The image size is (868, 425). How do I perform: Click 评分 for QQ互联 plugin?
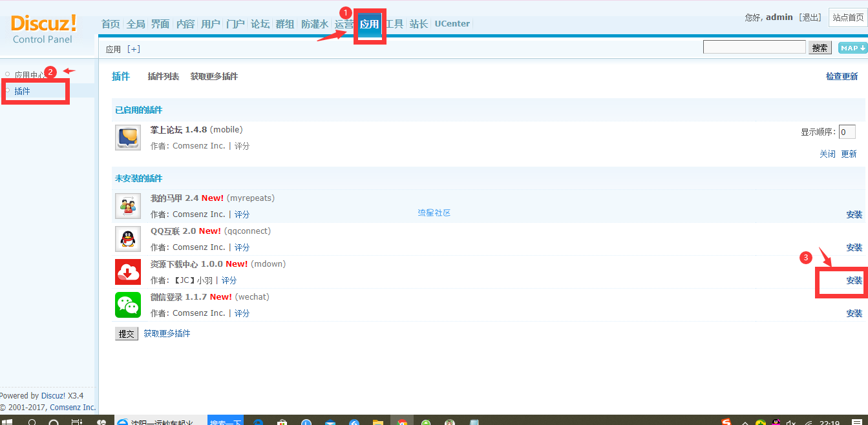click(x=242, y=247)
